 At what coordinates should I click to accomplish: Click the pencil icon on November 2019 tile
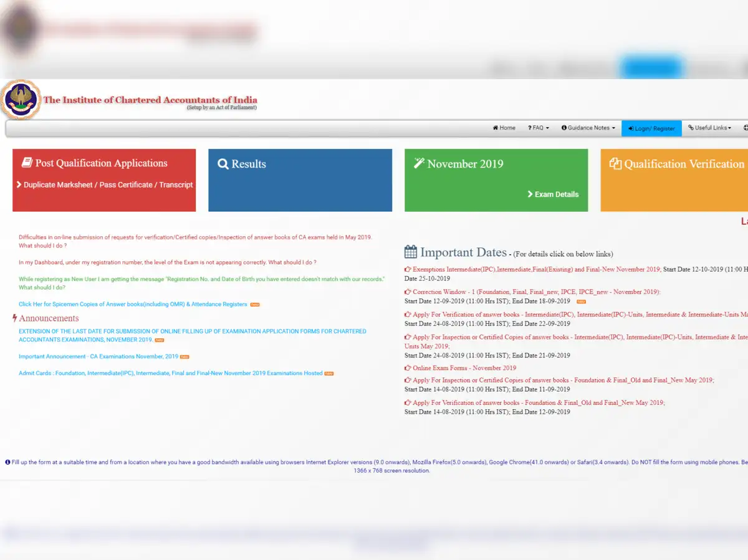[x=419, y=163]
